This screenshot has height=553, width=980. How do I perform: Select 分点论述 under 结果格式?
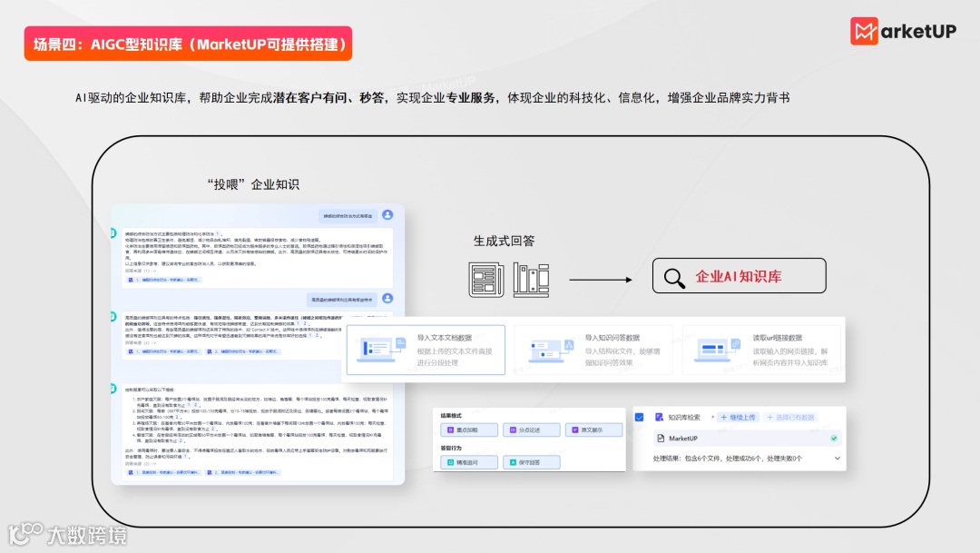pyautogui.click(x=532, y=430)
